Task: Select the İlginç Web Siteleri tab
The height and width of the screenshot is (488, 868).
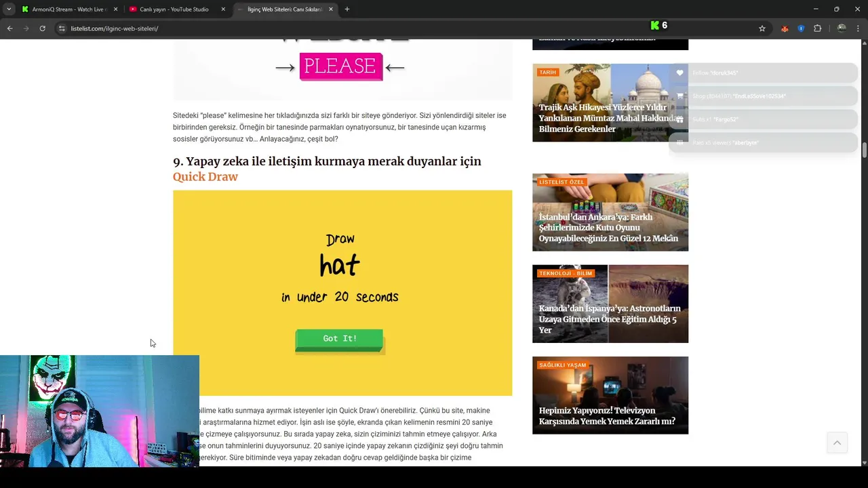Action: [x=285, y=9]
